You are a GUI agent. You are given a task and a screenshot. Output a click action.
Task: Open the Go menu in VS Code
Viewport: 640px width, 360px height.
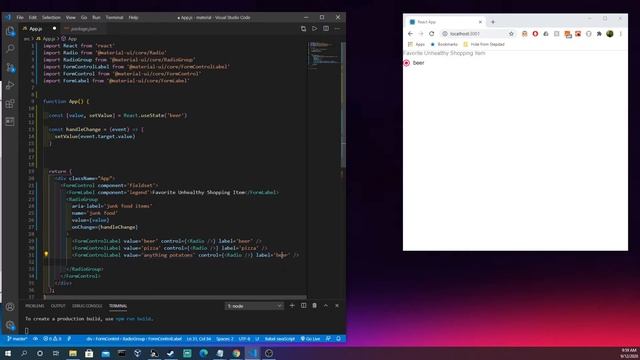(84, 18)
